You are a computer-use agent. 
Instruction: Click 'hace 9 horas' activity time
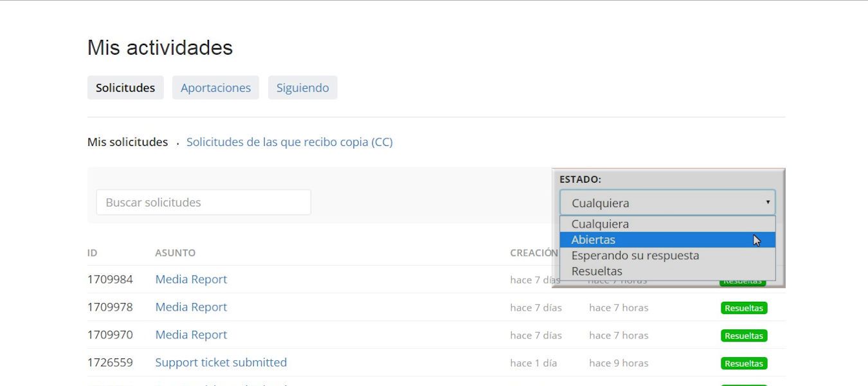tap(619, 363)
